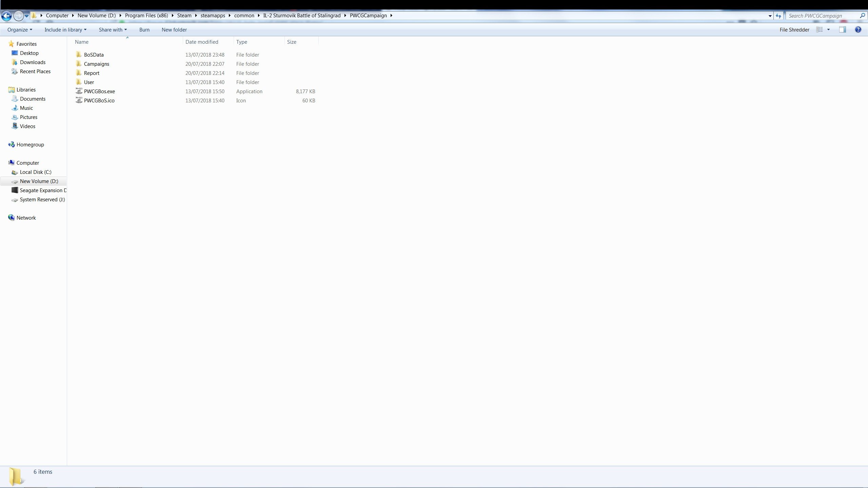Expand the Include in library dropdown
868x488 pixels.
pyautogui.click(x=65, y=29)
